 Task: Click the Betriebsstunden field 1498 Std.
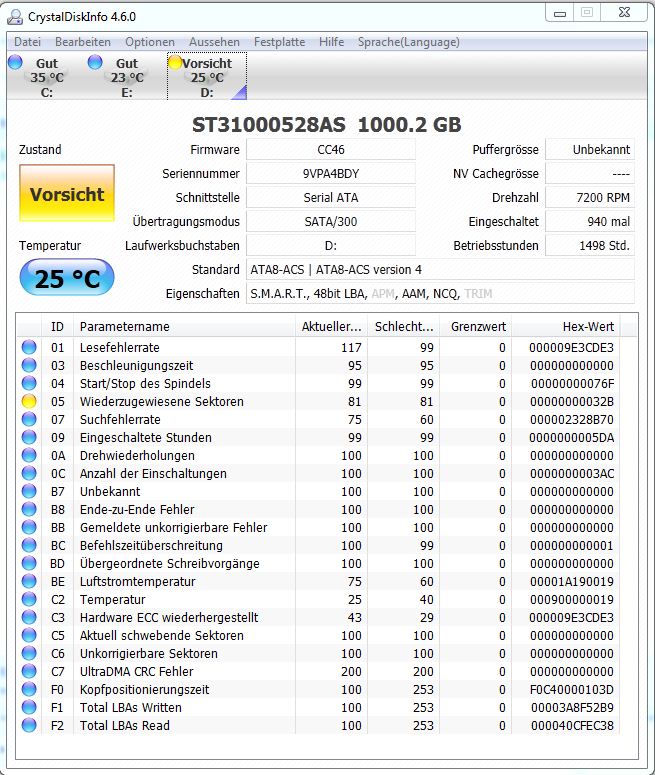tap(590, 245)
